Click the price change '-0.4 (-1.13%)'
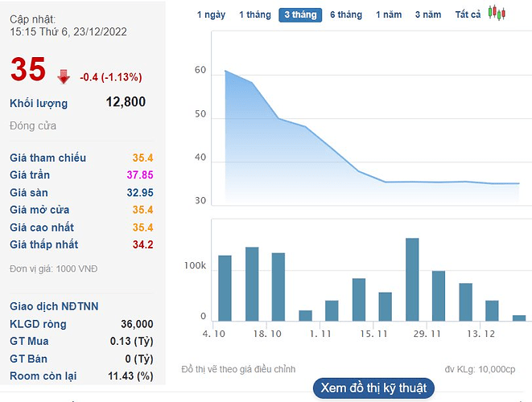The image size is (532, 402). coord(111,77)
